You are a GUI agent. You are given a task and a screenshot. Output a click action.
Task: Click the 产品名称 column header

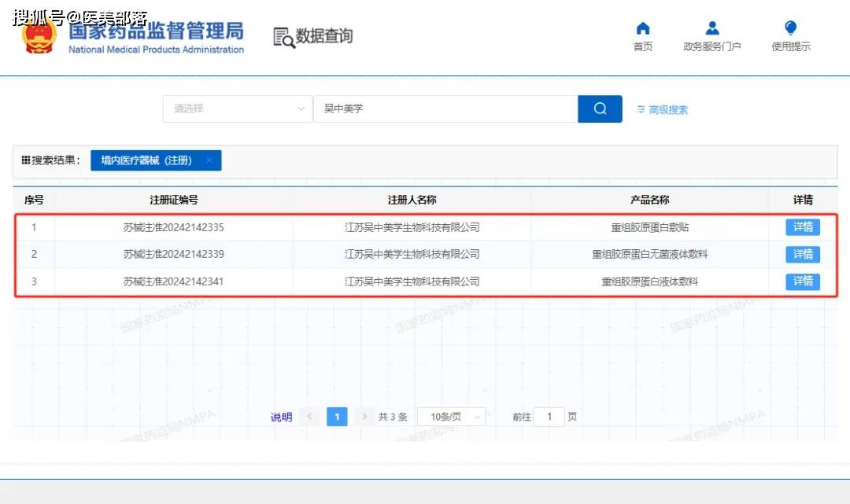(x=650, y=200)
